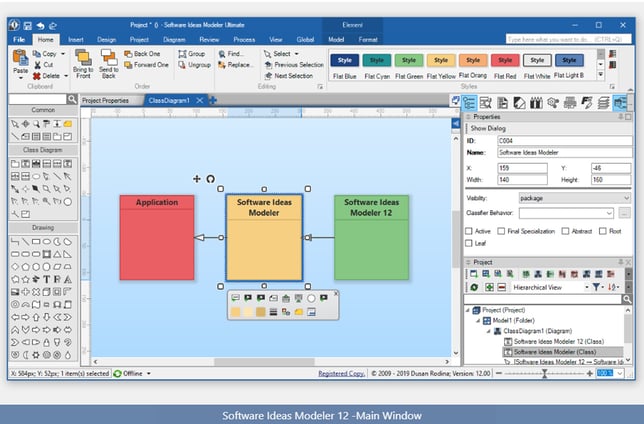Click the Name input field
The width and height of the screenshot is (644, 424).
point(565,152)
